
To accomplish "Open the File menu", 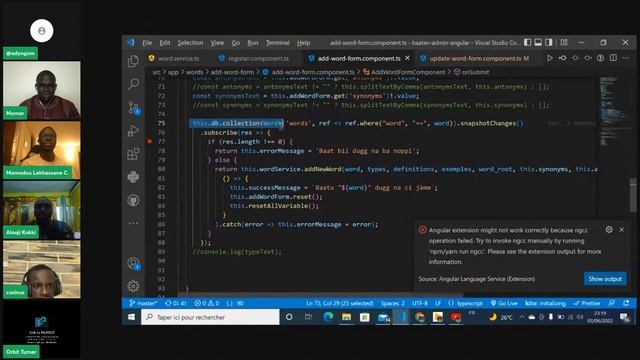I will (147, 42).
